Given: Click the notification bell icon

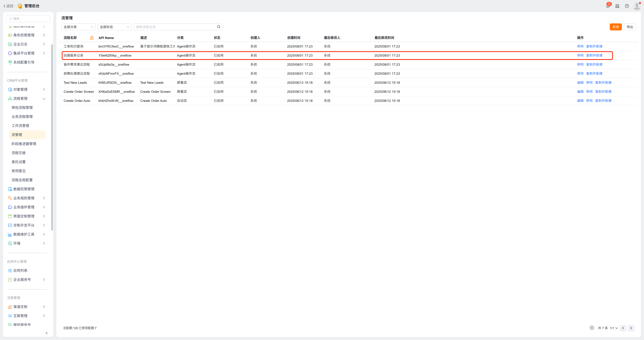Looking at the screenshot, I should 608,6.
